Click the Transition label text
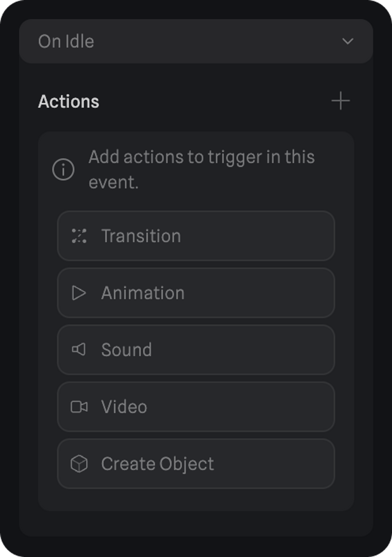The width and height of the screenshot is (392, 557). coord(141,236)
